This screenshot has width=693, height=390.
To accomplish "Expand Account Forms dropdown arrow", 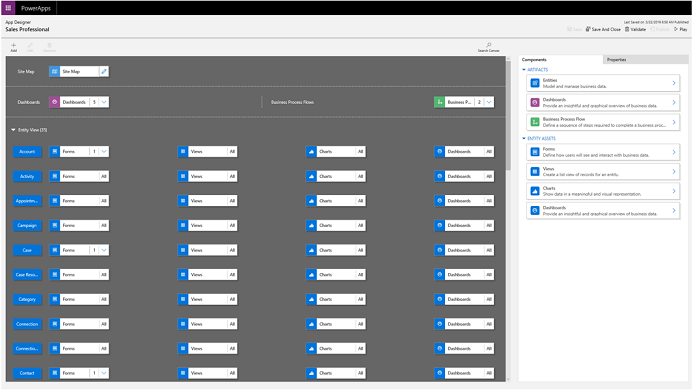I will [104, 152].
